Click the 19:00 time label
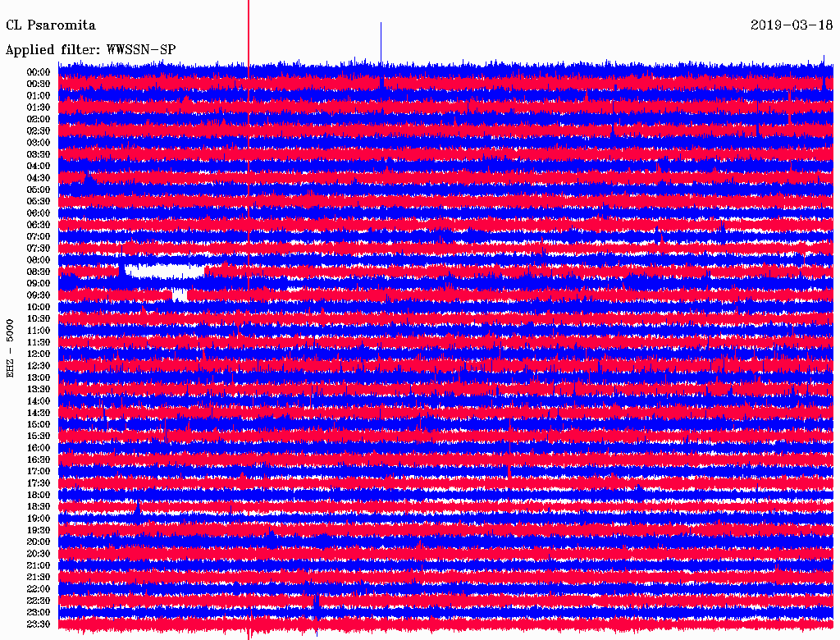This screenshot has width=840, height=640. [39, 519]
